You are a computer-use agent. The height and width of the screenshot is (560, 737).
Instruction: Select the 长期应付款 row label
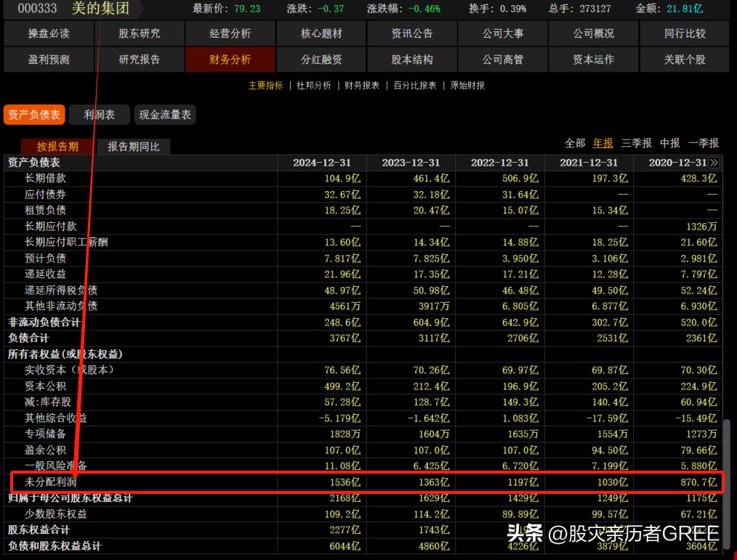click(51, 227)
